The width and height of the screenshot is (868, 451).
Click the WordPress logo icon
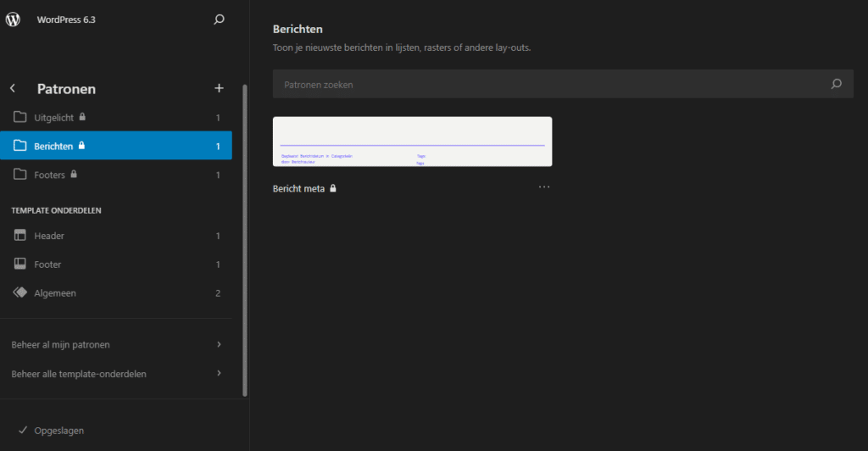(x=13, y=19)
